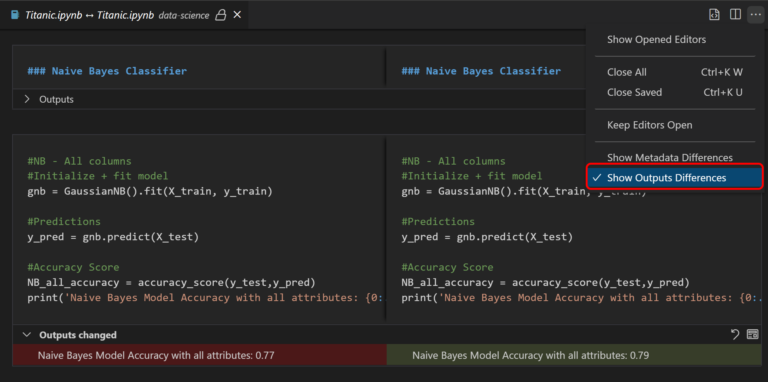The image size is (768, 382).
Task: Uncheck Show Outputs Differences
Action: (x=675, y=178)
